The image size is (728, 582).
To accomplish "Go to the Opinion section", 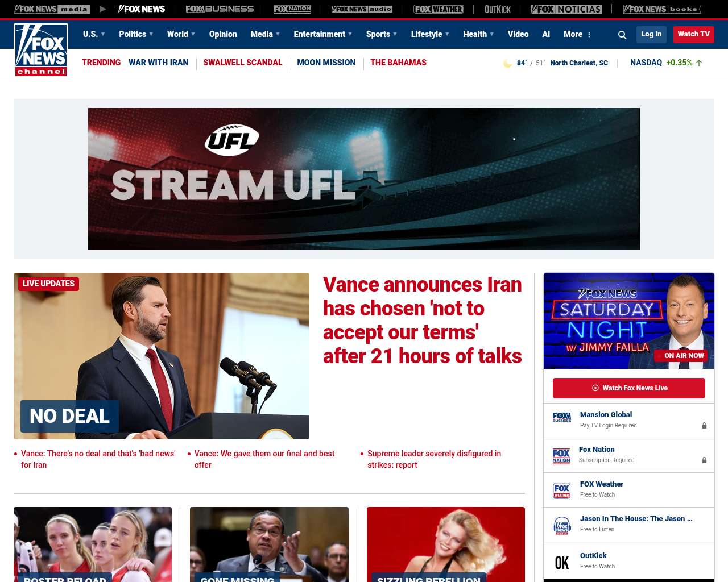I will pyautogui.click(x=223, y=34).
